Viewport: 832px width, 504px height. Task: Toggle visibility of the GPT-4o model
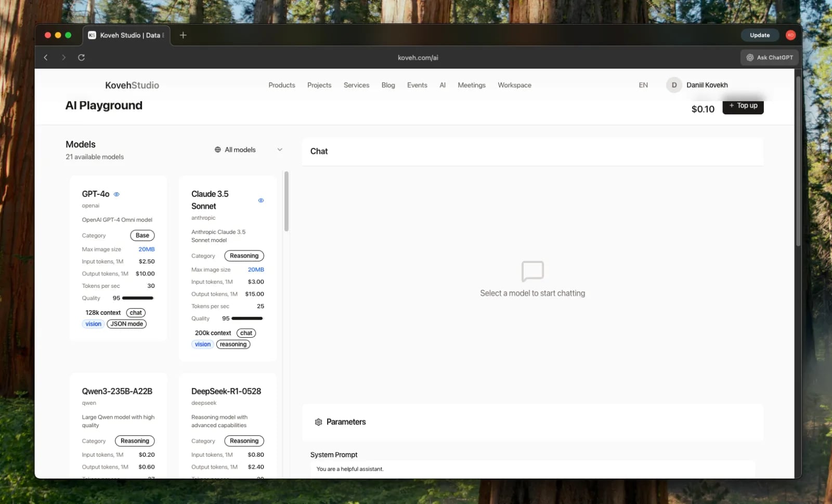[116, 194]
